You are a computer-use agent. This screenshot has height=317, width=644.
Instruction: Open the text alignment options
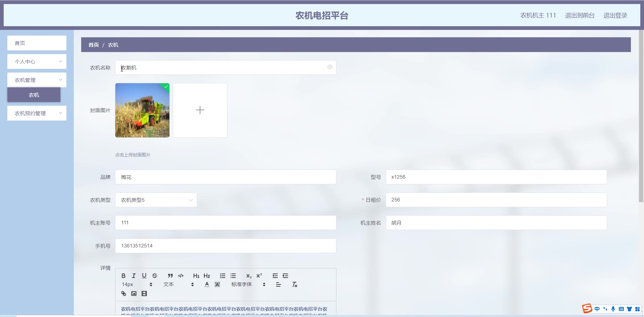point(278,284)
